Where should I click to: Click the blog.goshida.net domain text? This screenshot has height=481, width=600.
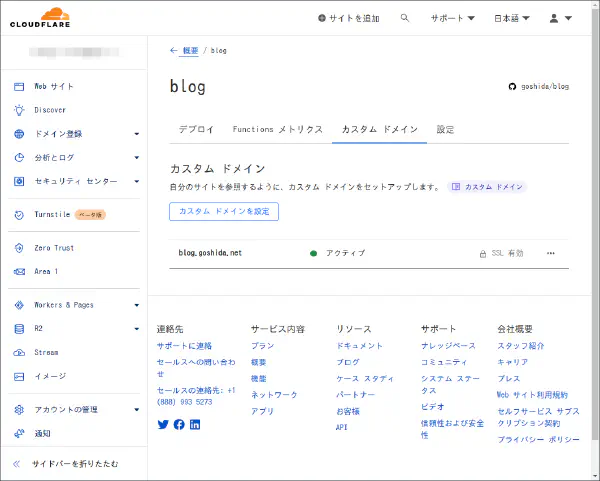click(x=210, y=253)
